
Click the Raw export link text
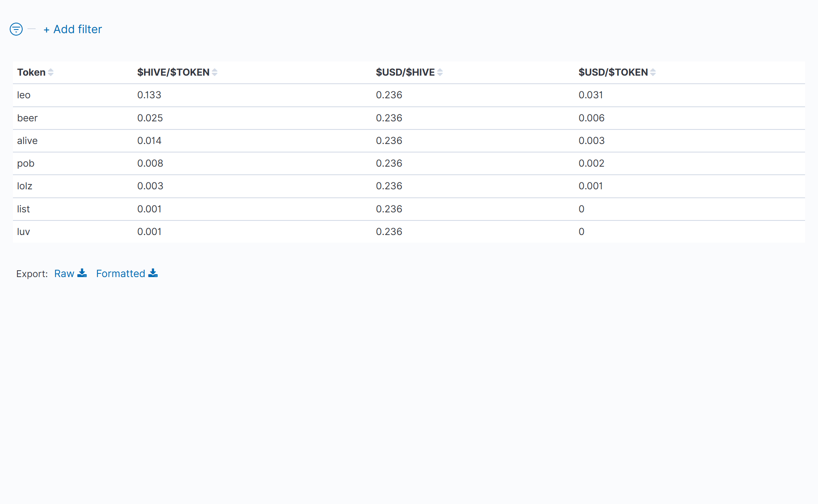(x=64, y=274)
